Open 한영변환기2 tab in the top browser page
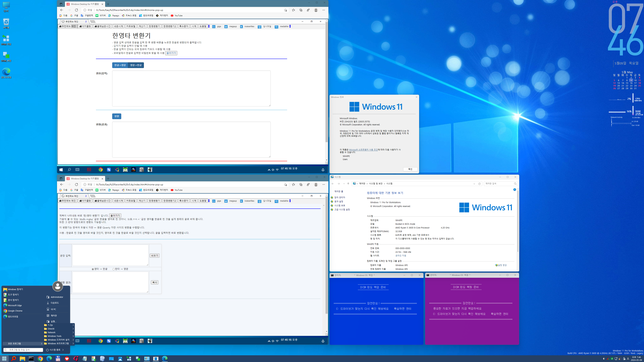 click(x=170, y=26)
